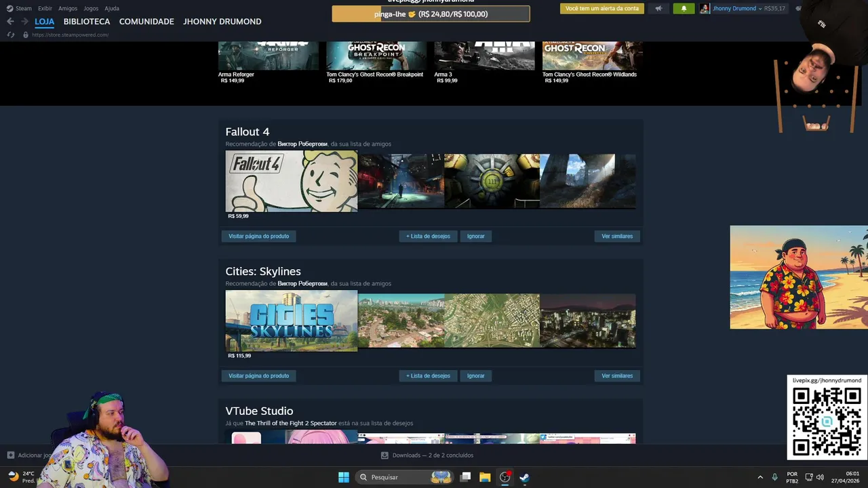Reload the store page
The height and width of the screenshot is (488, 868).
point(11,35)
